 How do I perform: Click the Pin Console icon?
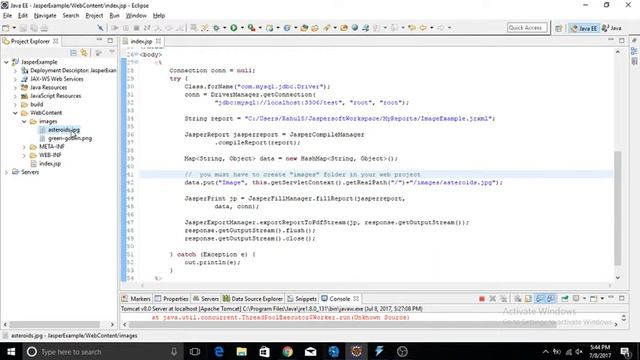pos(565,299)
